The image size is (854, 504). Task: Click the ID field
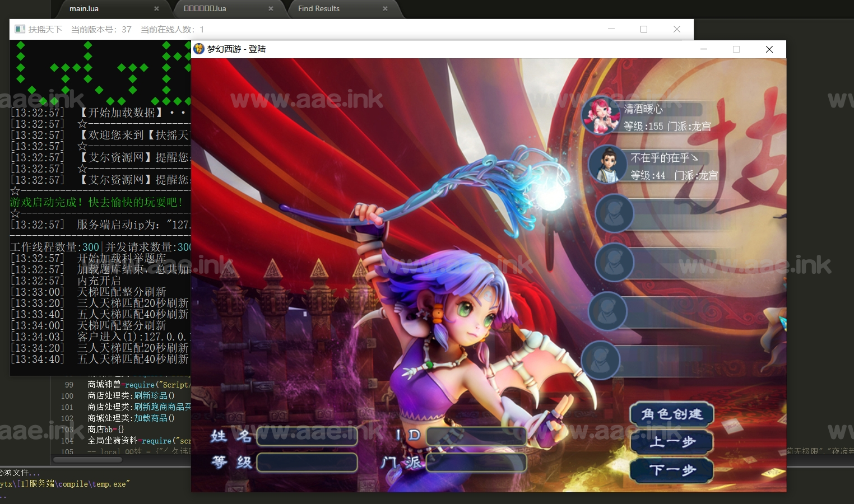[x=476, y=436]
